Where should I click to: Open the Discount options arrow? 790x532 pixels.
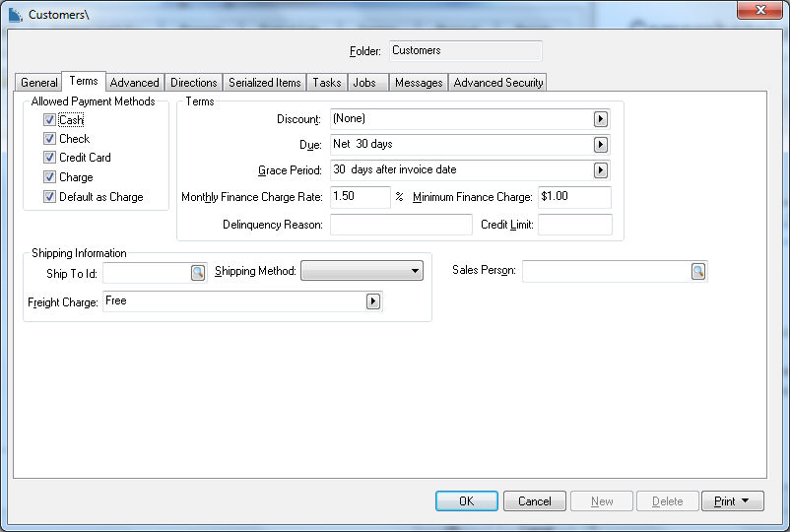click(x=600, y=119)
